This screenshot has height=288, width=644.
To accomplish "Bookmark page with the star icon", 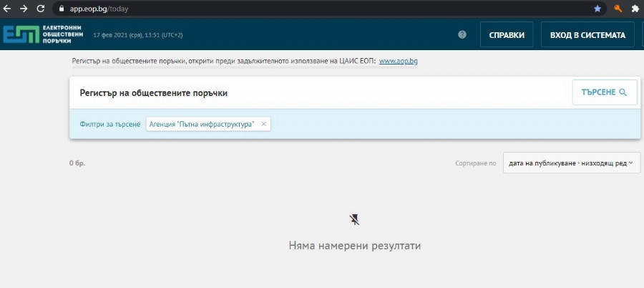I will tap(597, 9).
